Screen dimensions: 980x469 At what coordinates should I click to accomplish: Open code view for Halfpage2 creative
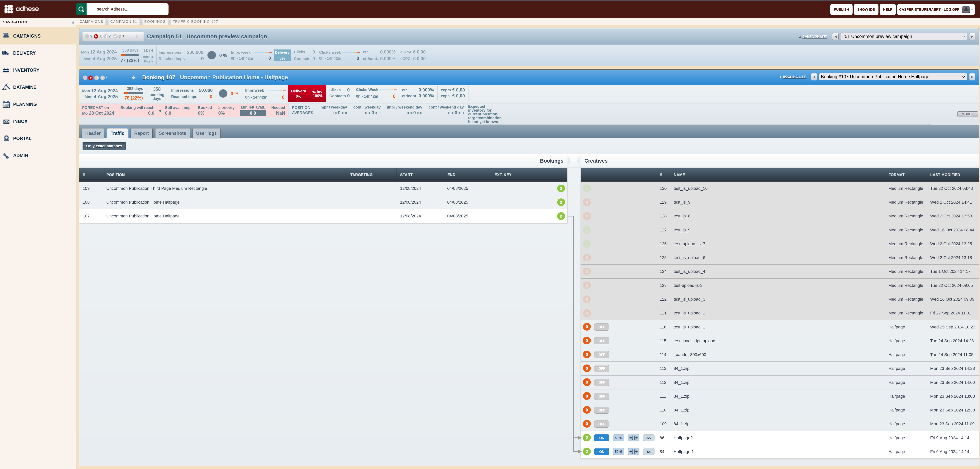point(649,438)
